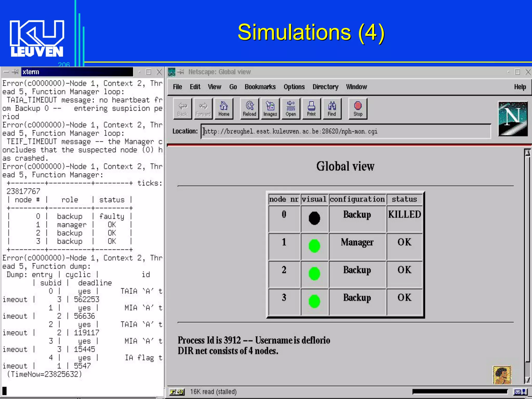The image size is (532, 399).
Task: Click the Netscape N logo throbber
Action: (x=513, y=119)
